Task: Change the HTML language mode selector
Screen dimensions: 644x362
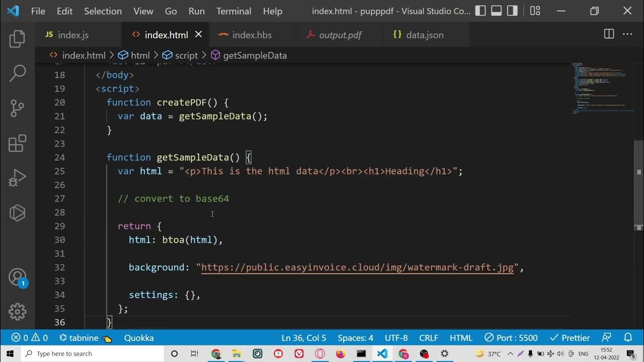Action: (x=461, y=338)
